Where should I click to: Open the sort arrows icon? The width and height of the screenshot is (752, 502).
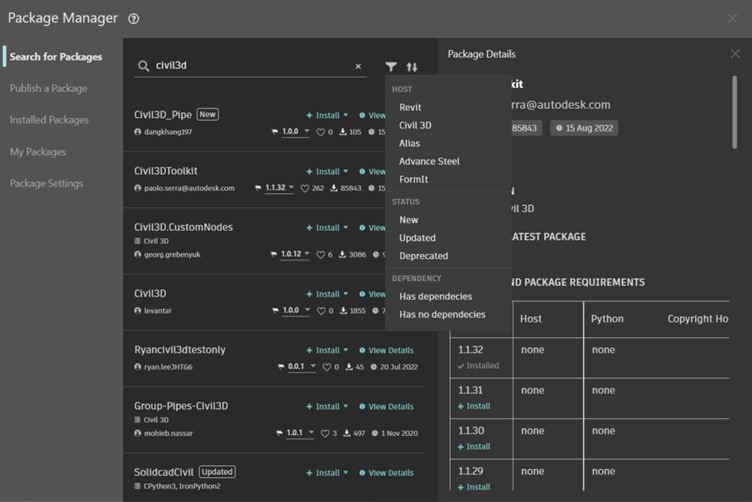412,67
